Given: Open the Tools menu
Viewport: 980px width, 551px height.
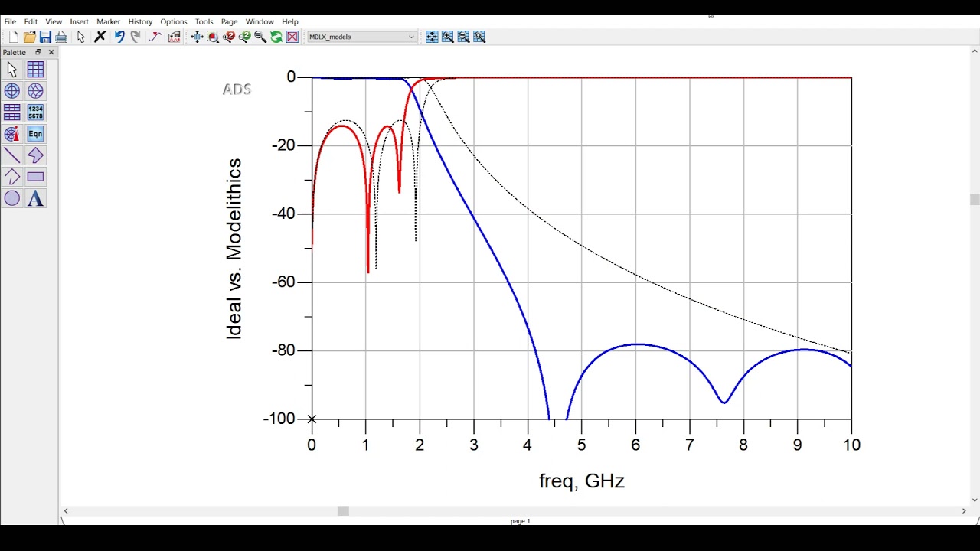Looking at the screenshot, I should (x=204, y=21).
